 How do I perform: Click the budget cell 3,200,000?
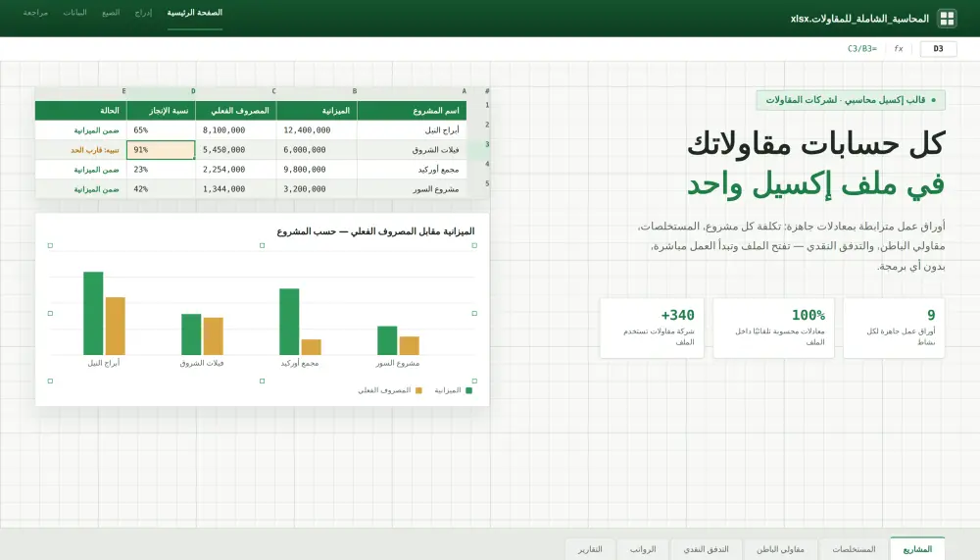click(317, 189)
